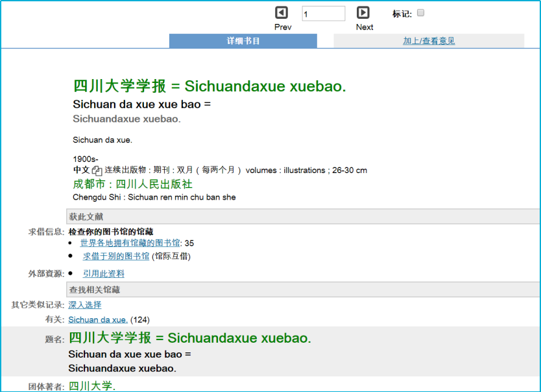Click the 中文 language label

[x=82, y=170]
